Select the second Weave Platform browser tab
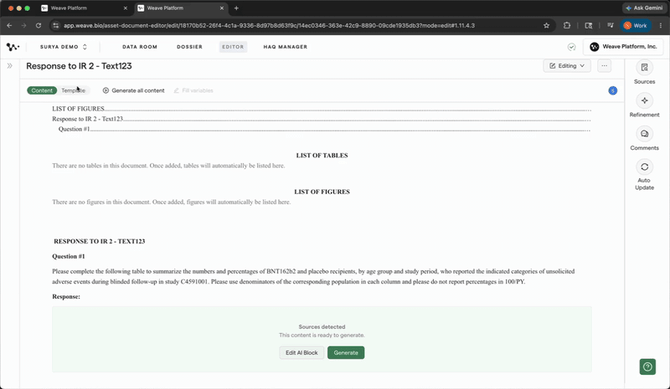This screenshot has height=389, width=670. click(x=180, y=8)
